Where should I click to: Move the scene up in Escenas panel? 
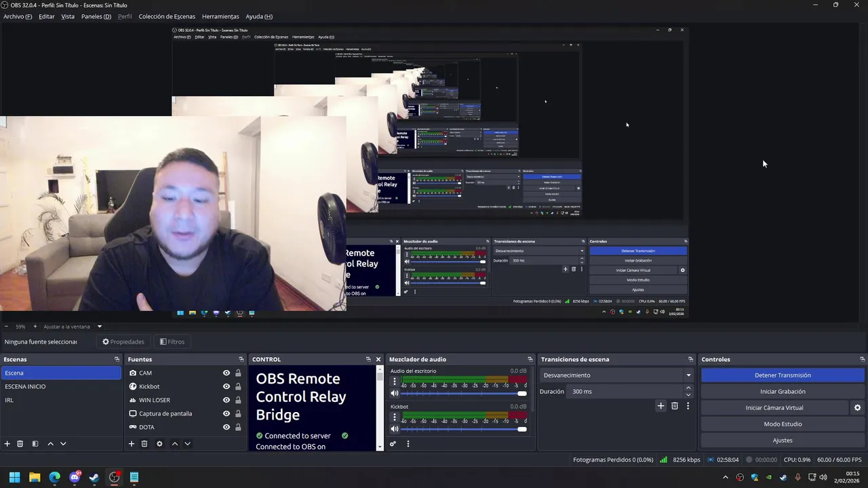pos(50,444)
